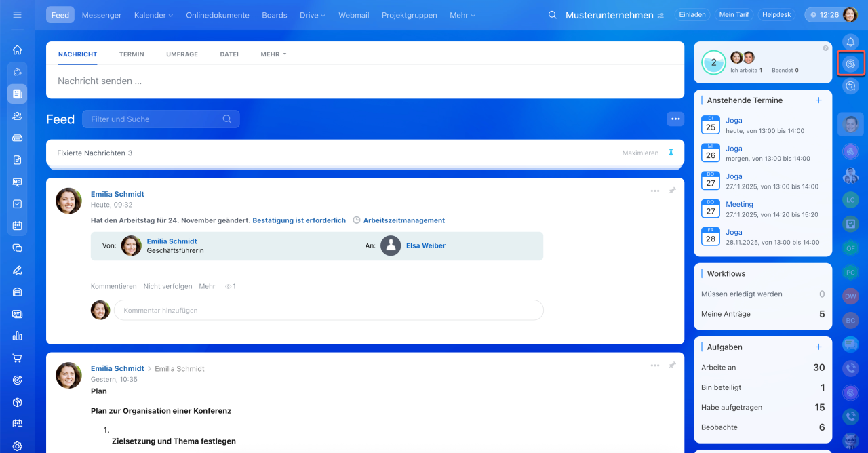
Task: Open the Meeting event on 27.11.2025
Action: [739, 204]
